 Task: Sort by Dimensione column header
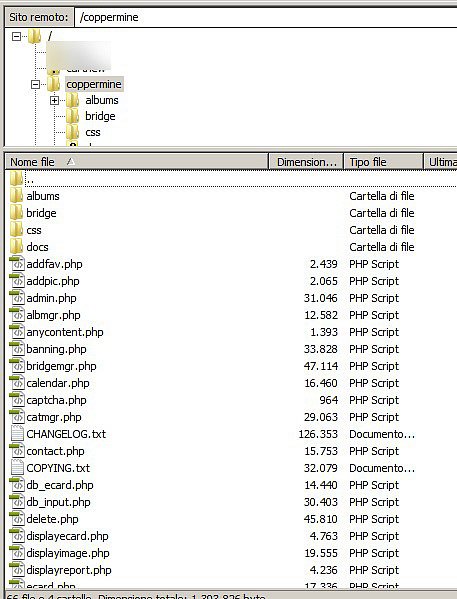(306, 162)
